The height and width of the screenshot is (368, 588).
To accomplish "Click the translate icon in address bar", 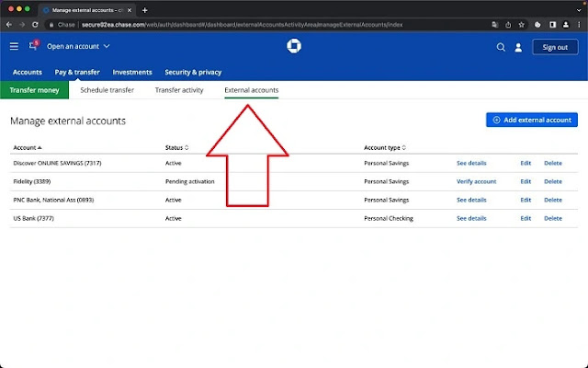I will 495,25.
